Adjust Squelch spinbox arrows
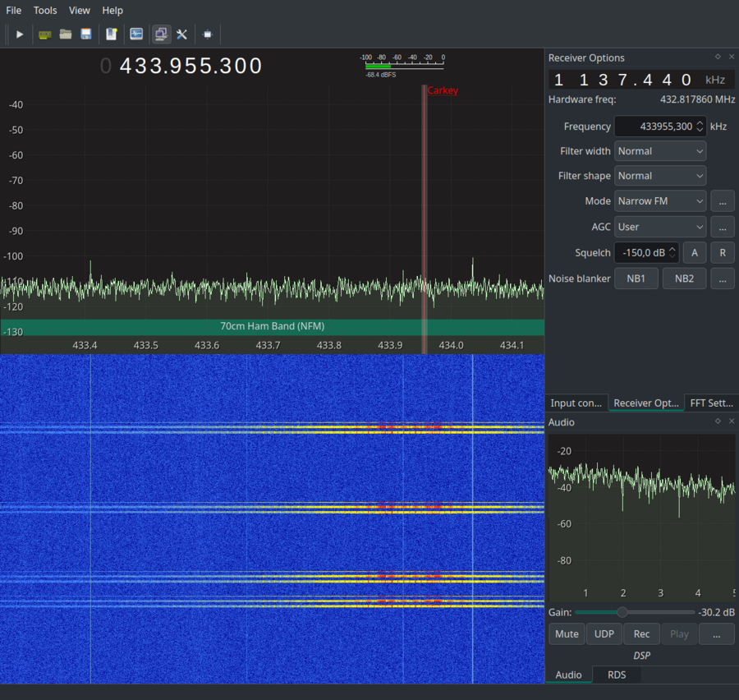Image resolution: width=739 pixels, height=700 pixels. tap(672, 253)
